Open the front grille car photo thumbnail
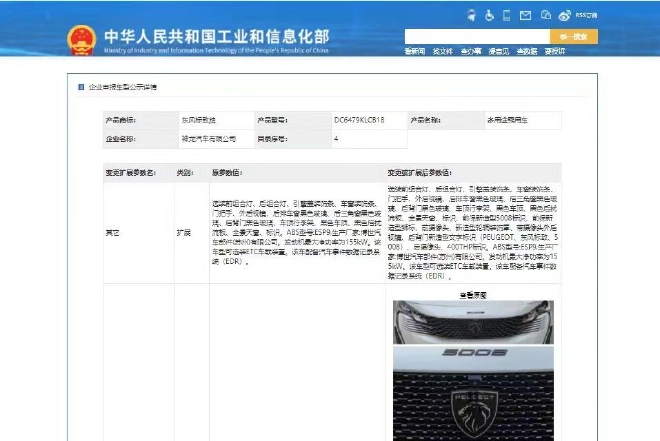 point(473,322)
